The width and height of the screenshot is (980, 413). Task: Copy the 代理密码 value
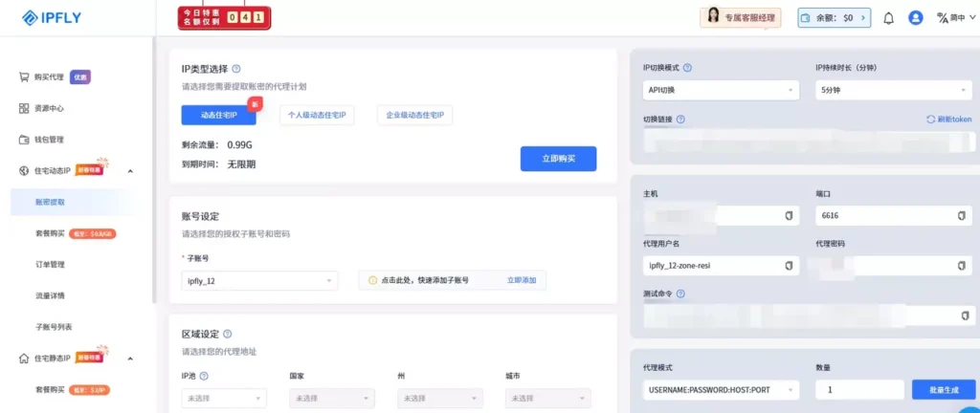pos(962,266)
